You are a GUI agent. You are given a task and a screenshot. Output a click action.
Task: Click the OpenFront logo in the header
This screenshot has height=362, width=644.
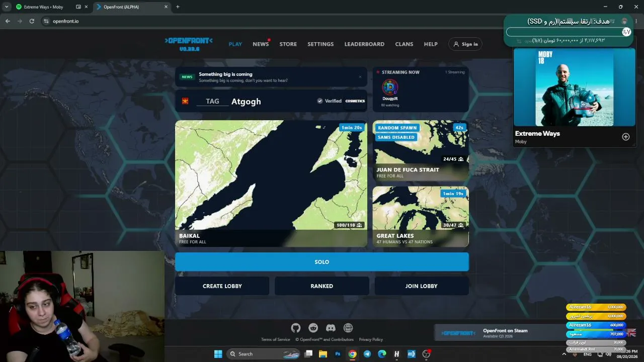click(x=189, y=44)
